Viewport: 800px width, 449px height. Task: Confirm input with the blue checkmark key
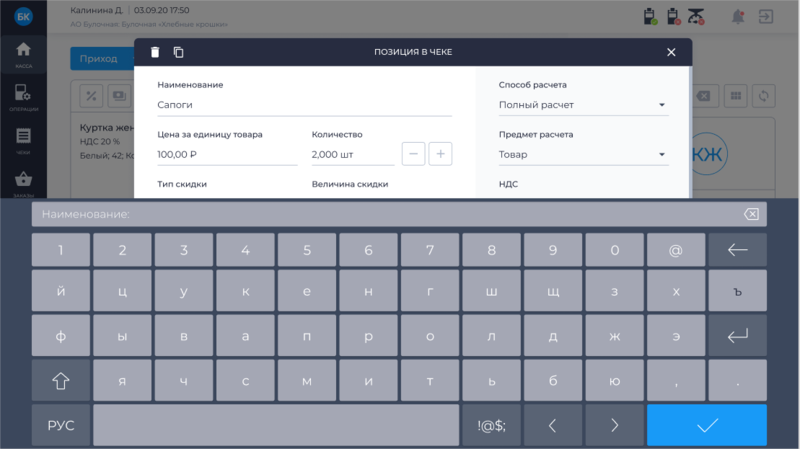[x=707, y=425]
